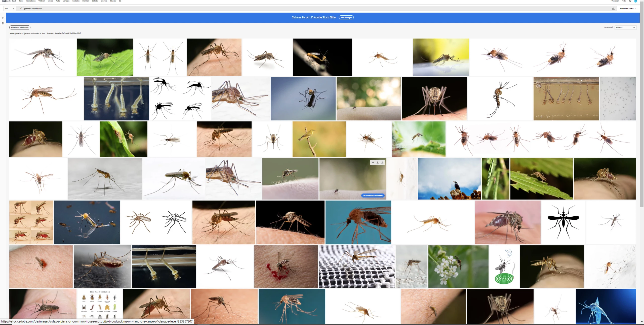644x325 pixels.
Task: Expand the Alle search category dropdown
Action: [x=9, y=9]
